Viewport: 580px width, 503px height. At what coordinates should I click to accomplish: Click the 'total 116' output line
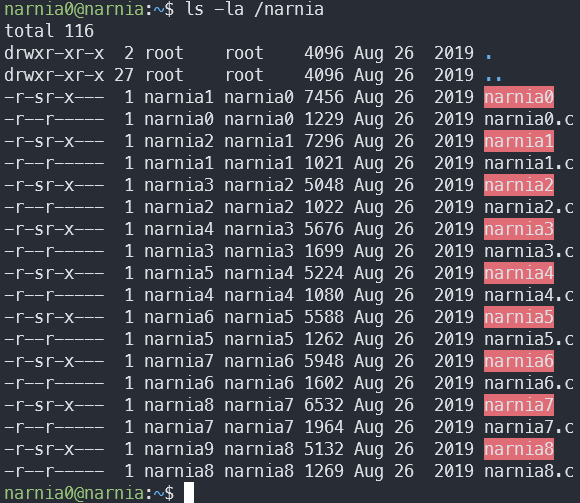point(49,31)
